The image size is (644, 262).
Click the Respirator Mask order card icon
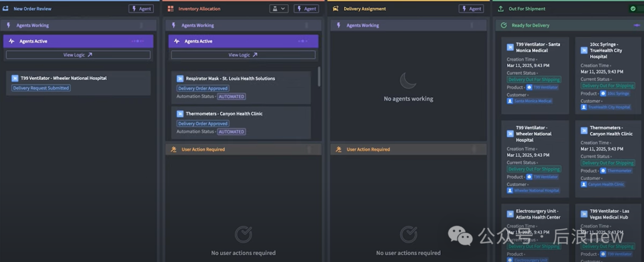[180, 79]
